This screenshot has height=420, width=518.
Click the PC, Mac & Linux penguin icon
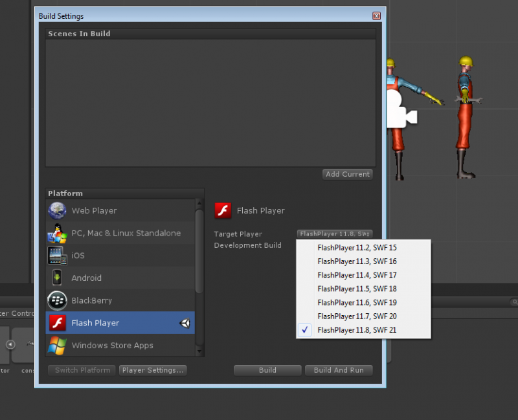click(x=57, y=233)
